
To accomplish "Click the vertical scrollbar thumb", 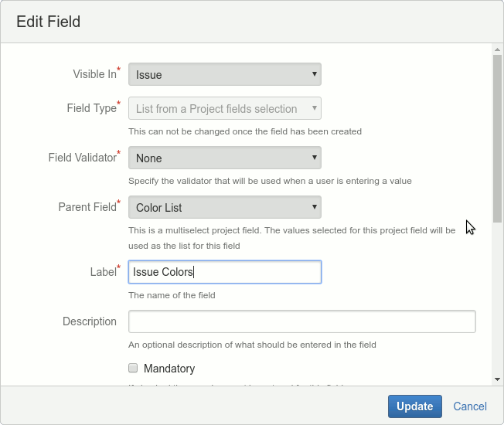I will tap(497, 127).
